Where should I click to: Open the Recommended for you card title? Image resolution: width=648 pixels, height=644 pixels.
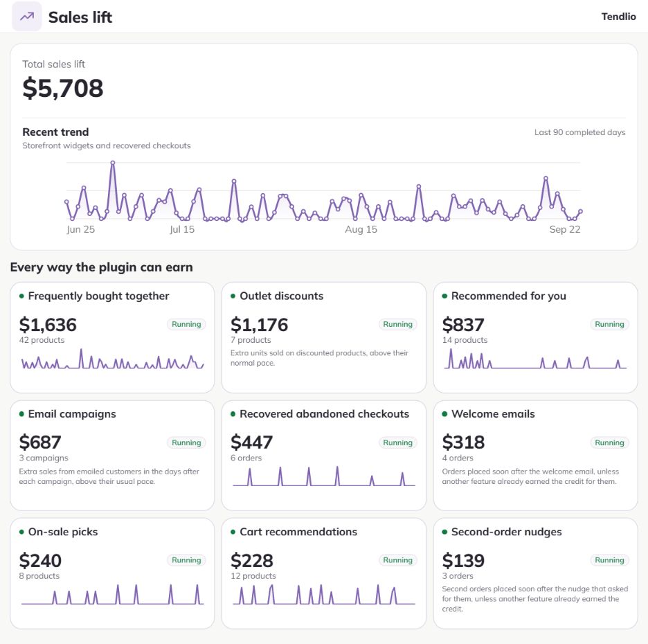[x=508, y=296]
